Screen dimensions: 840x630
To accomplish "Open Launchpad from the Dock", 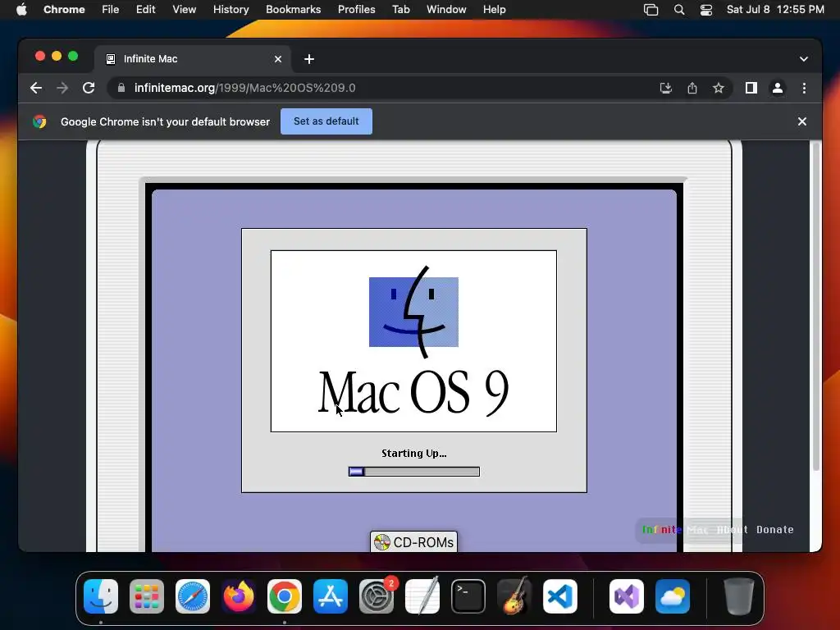I will point(147,596).
